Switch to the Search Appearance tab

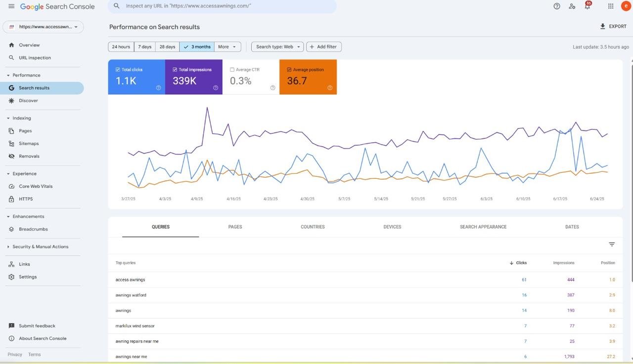pos(483,227)
